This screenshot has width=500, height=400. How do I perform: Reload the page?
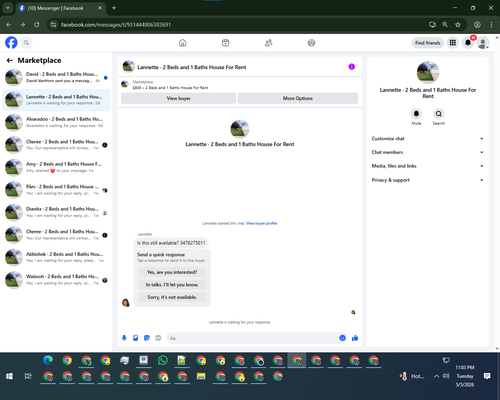37,25
